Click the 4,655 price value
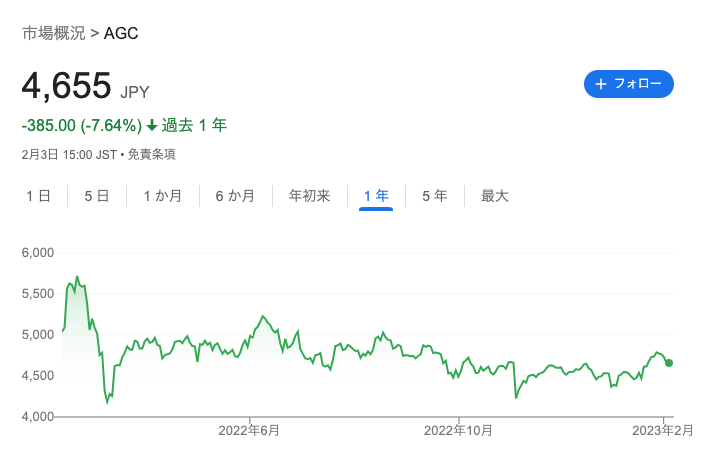The height and width of the screenshot is (452, 714). coord(66,85)
